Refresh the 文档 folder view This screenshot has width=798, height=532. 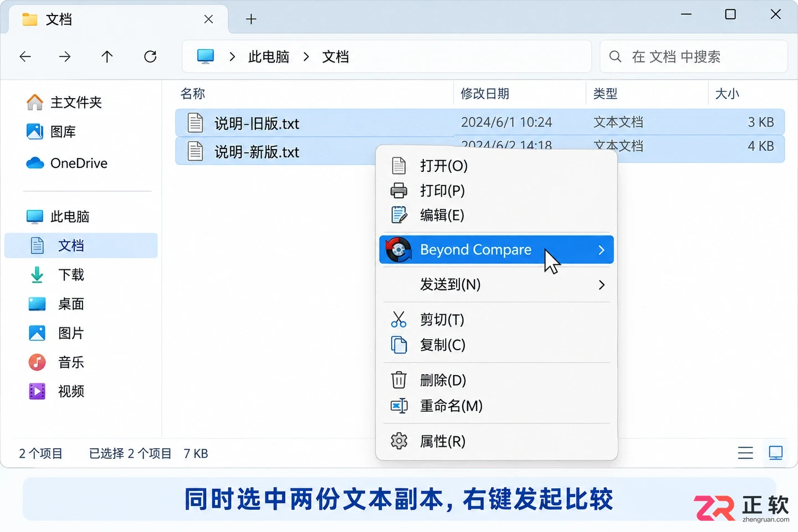coord(150,57)
